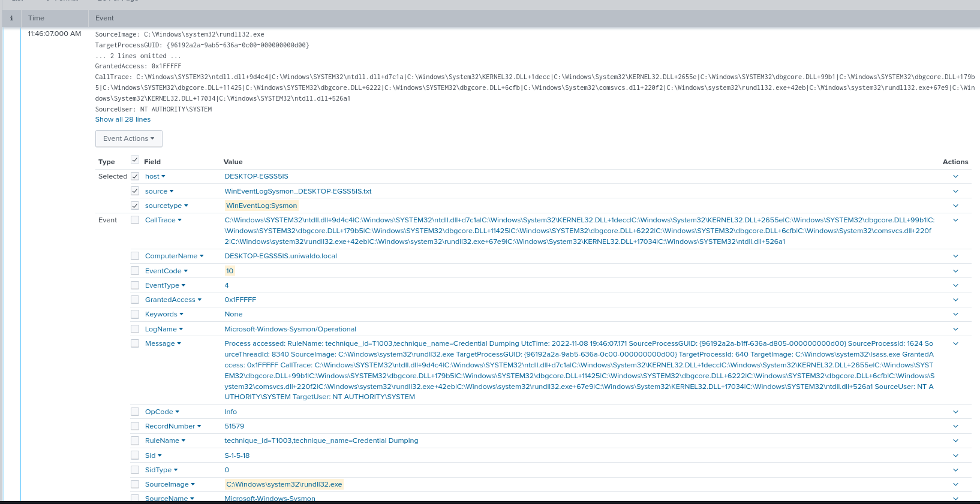Click source value WinEventLogSysmon_DESKTOP-EGSS5IS.txt
This screenshot has width=980, height=504.
point(298,191)
